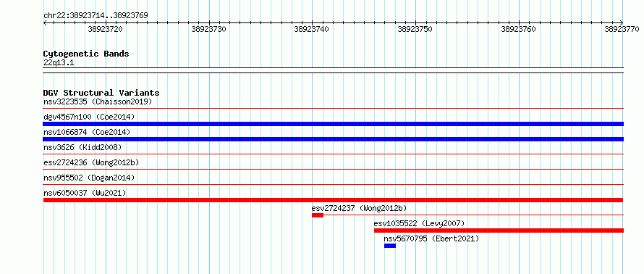Select the 22q13.1 band label
This screenshot has height=274, width=644.
coord(59,63)
